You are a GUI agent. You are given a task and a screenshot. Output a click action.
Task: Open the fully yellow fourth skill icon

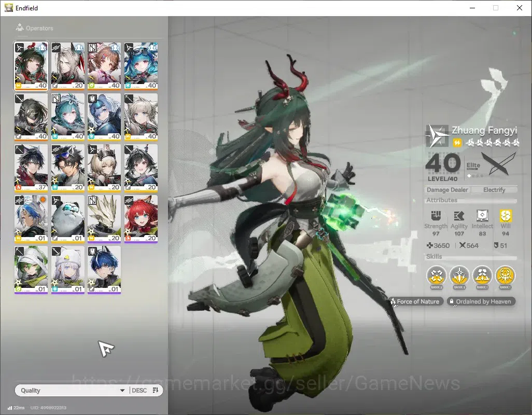click(x=505, y=276)
